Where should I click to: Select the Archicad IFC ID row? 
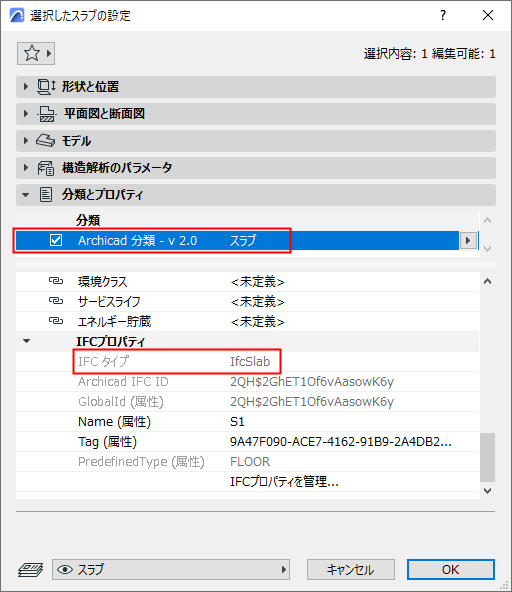(x=247, y=382)
